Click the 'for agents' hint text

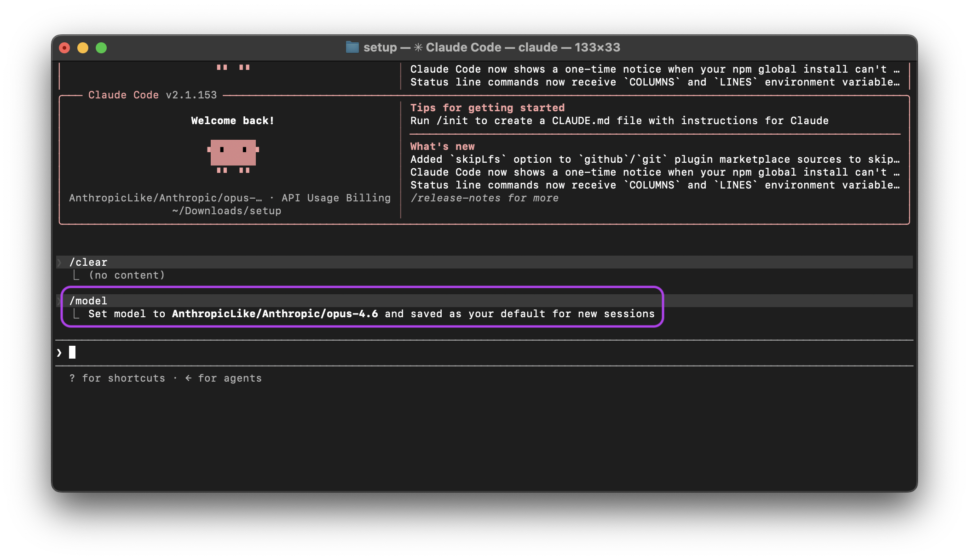coord(230,378)
